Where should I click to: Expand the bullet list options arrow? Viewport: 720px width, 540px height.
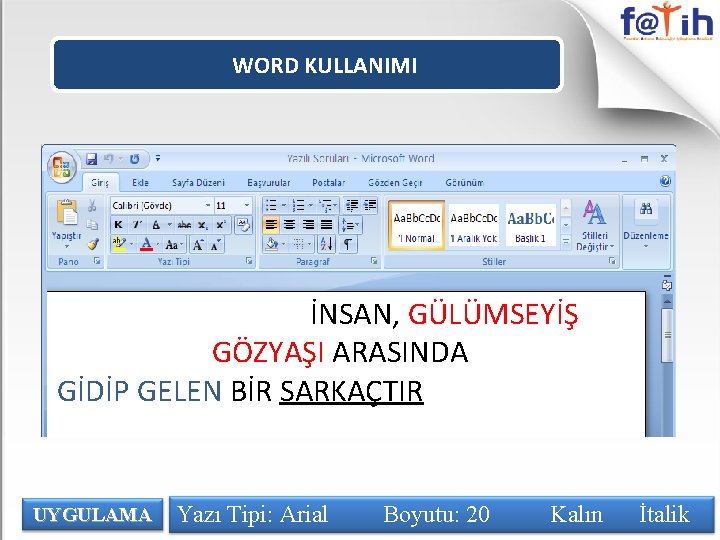pos(284,205)
